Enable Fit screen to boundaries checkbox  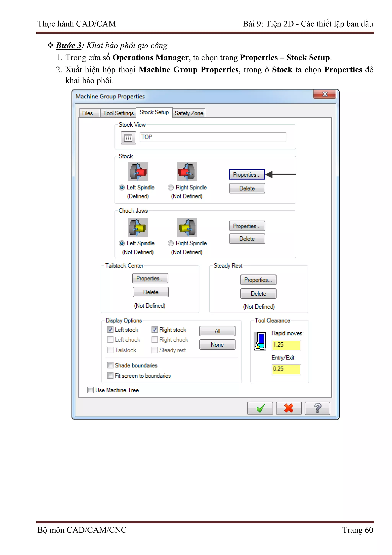110,376
